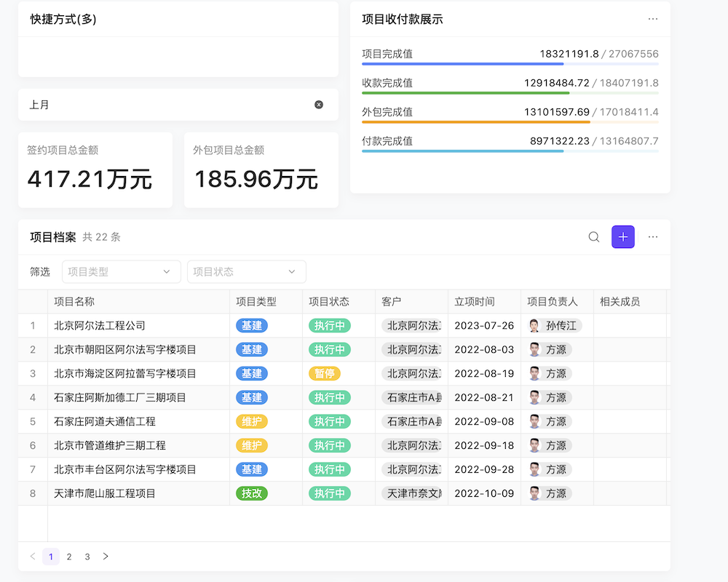Click the previous page arrow in pagination
This screenshot has width=728, height=582.
(x=32, y=557)
